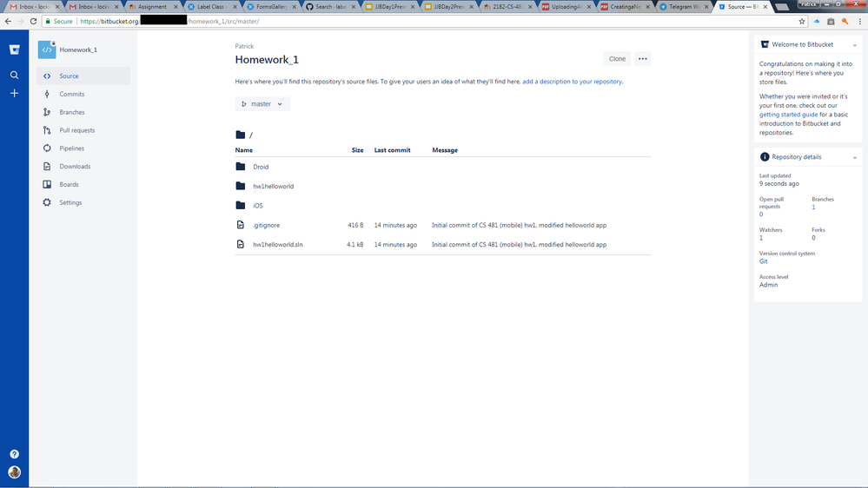Click the 4.1 kB size cell
The width and height of the screenshot is (868, 488).
[355, 245]
